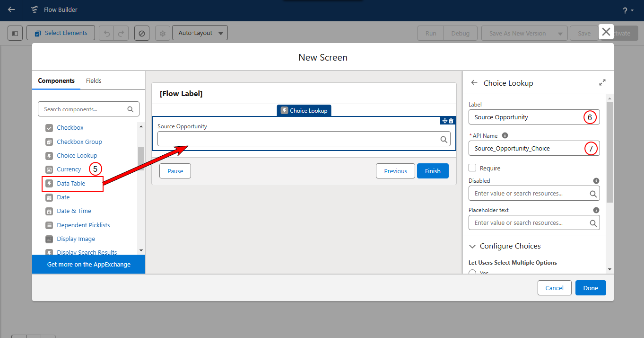Click the Previous button on canvas
This screenshot has height=338, width=644.
click(x=395, y=171)
